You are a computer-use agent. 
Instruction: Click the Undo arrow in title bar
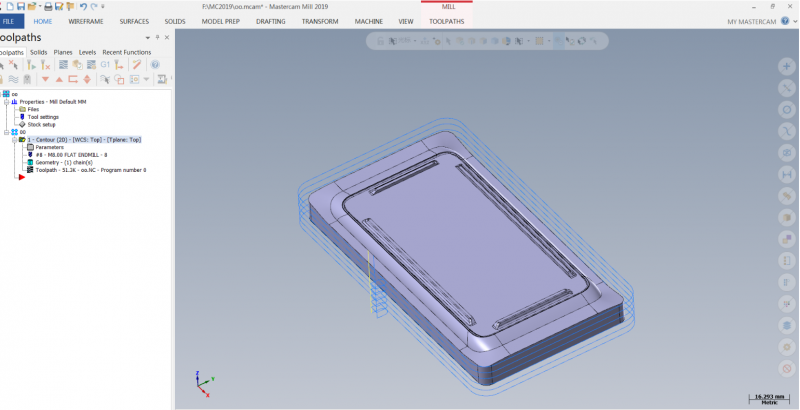[82, 6]
